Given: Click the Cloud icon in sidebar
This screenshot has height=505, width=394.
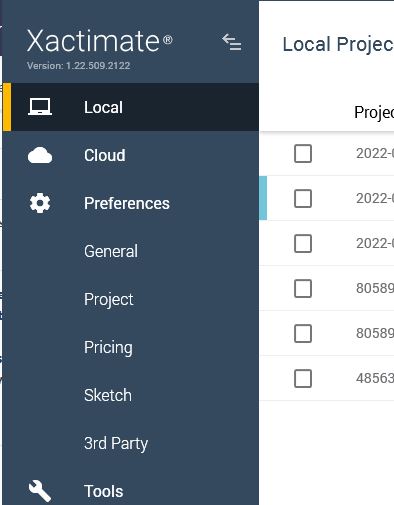Looking at the screenshot, I should [x=40, y=155].
